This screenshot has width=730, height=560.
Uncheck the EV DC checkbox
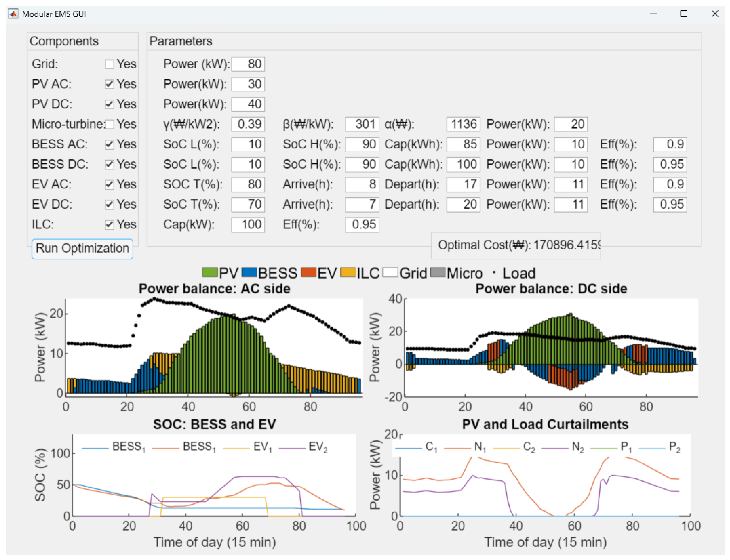(109, 204)
